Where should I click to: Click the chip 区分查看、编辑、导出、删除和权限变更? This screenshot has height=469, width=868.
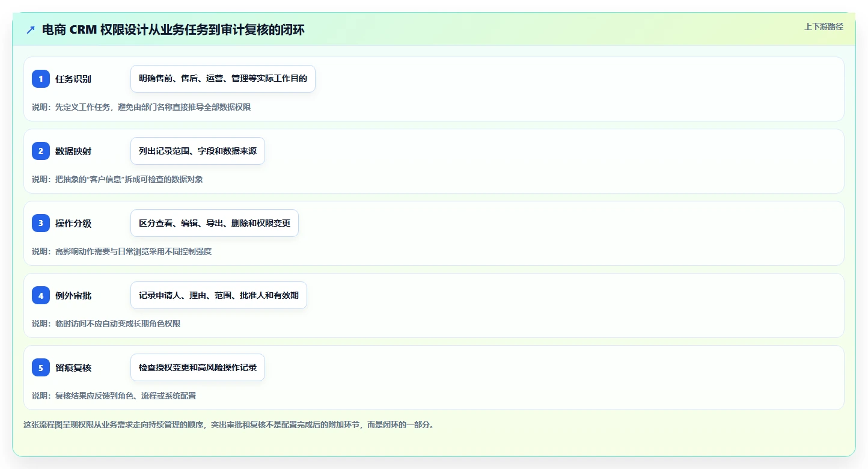coord(215,223)
